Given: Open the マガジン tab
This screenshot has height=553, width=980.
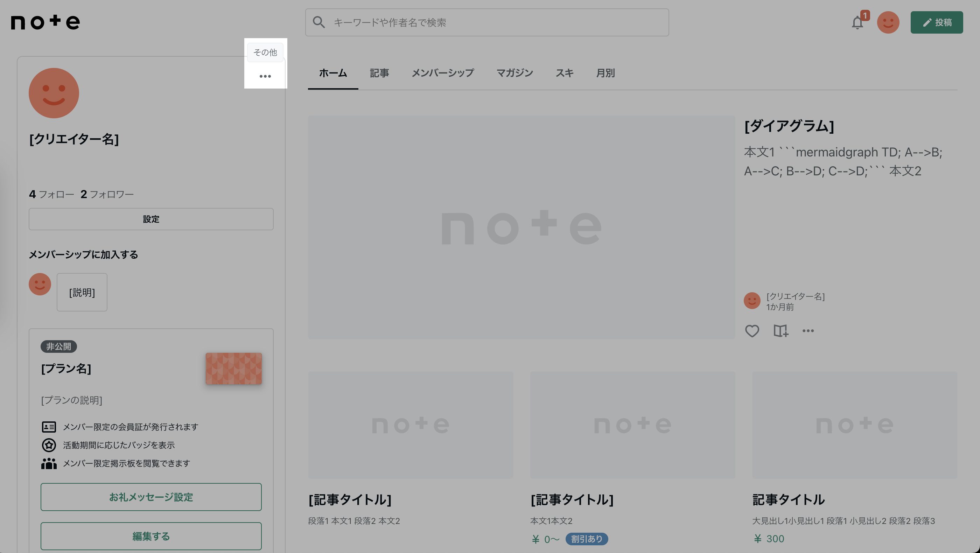Looking at the screenshot, I should coord(515,73).
